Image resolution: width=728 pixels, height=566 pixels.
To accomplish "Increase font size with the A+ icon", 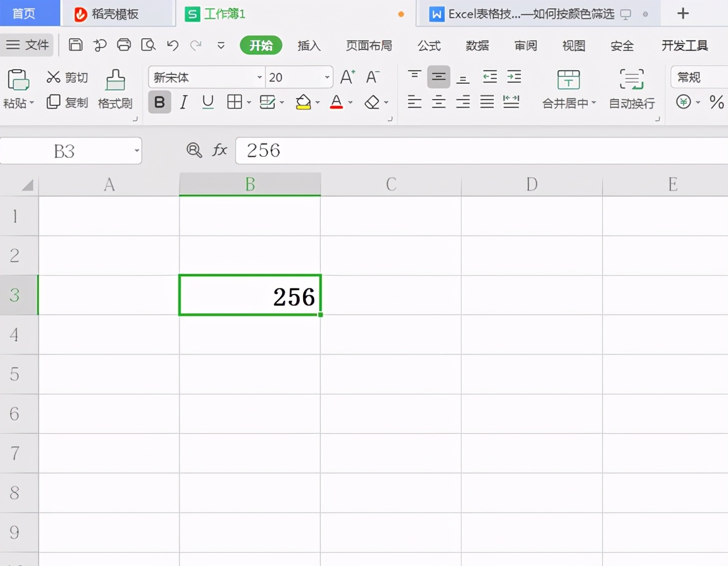I will pyautogui.click(x=347, y=77).
